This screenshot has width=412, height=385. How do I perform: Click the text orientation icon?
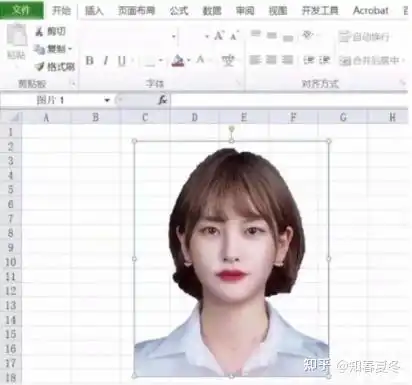pyautogui.click(x=308, y=35)
